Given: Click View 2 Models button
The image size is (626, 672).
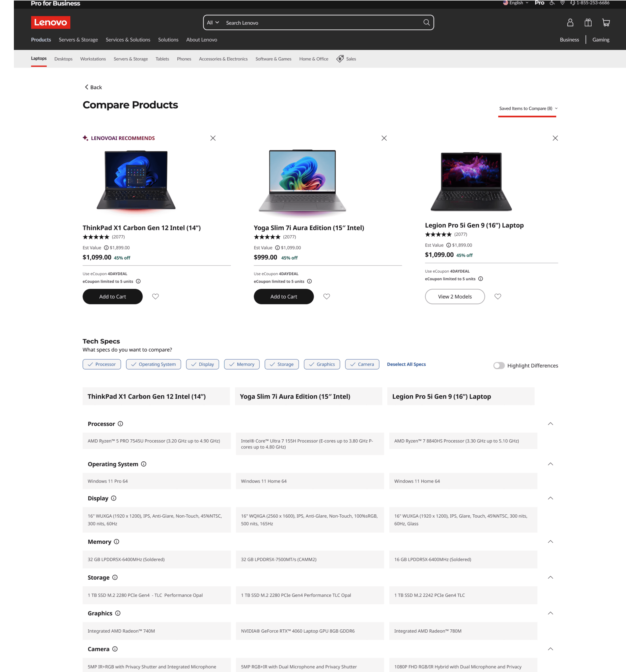Looking at the screenshot, I should click(455, 296).
